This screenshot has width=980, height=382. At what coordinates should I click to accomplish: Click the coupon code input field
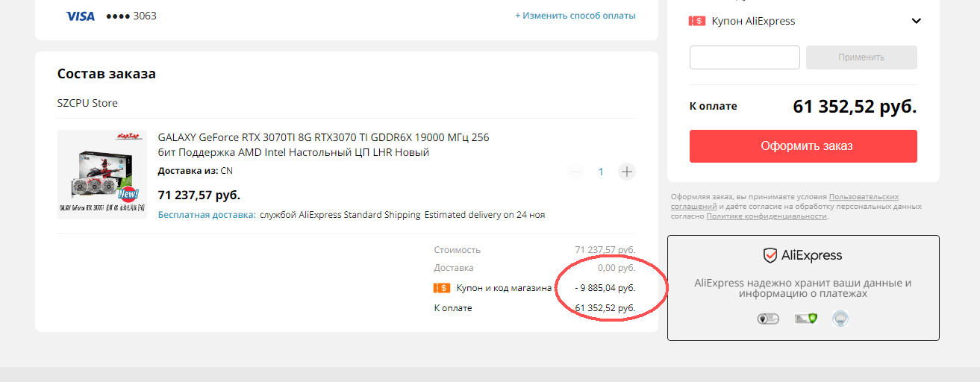point(744,57)
